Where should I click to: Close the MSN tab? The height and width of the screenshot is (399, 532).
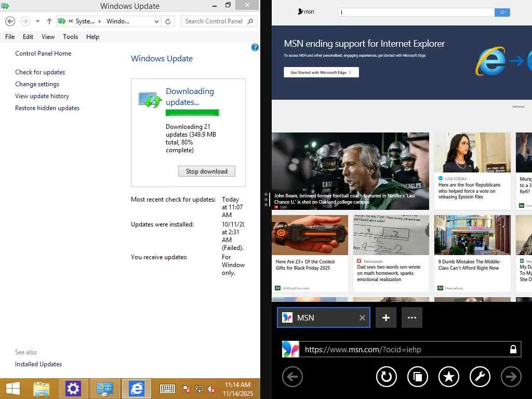coord(362,317)
